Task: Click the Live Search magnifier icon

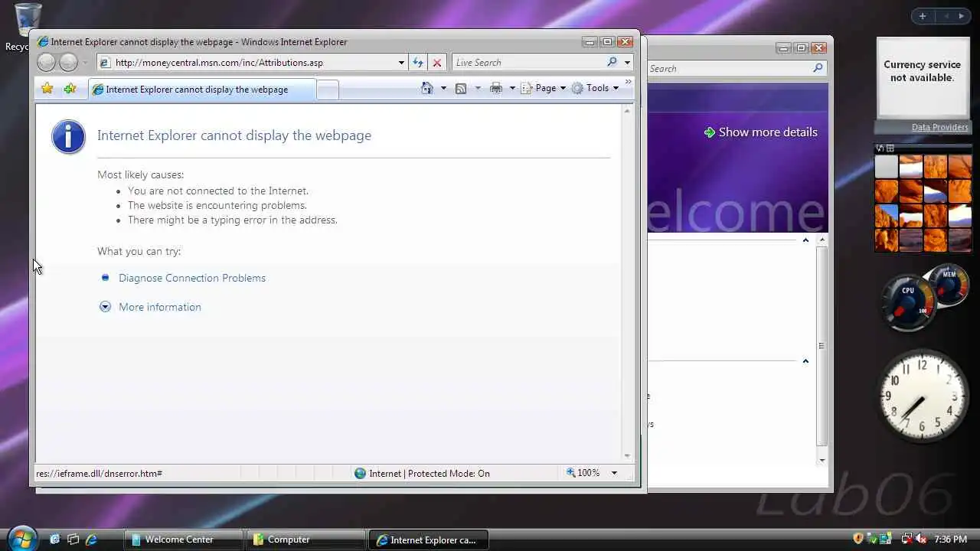Action: pos(612,63)
